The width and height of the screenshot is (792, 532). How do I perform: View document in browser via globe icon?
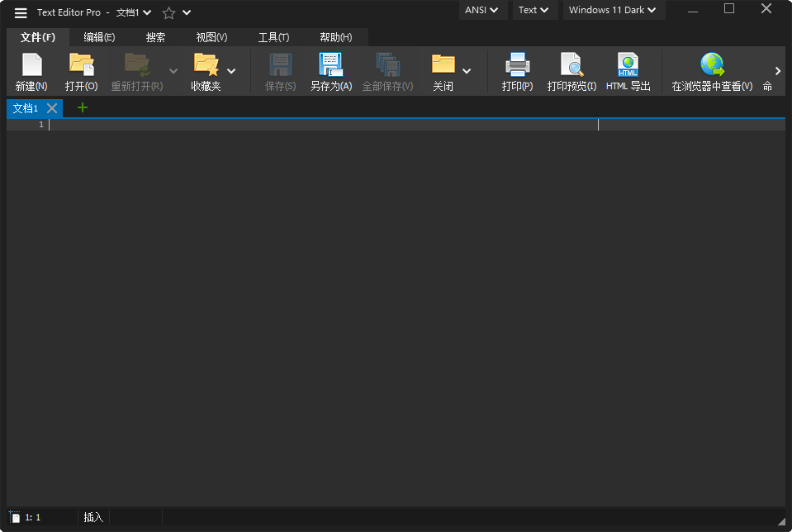[x=712, y=64]
